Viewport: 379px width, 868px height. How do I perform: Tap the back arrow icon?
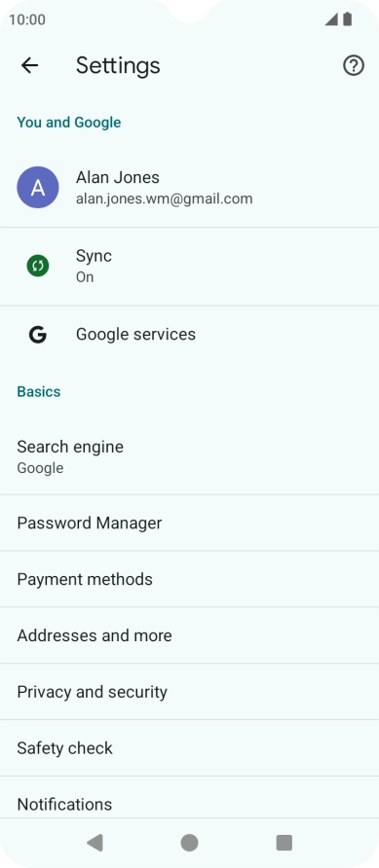tap(29, 65)
